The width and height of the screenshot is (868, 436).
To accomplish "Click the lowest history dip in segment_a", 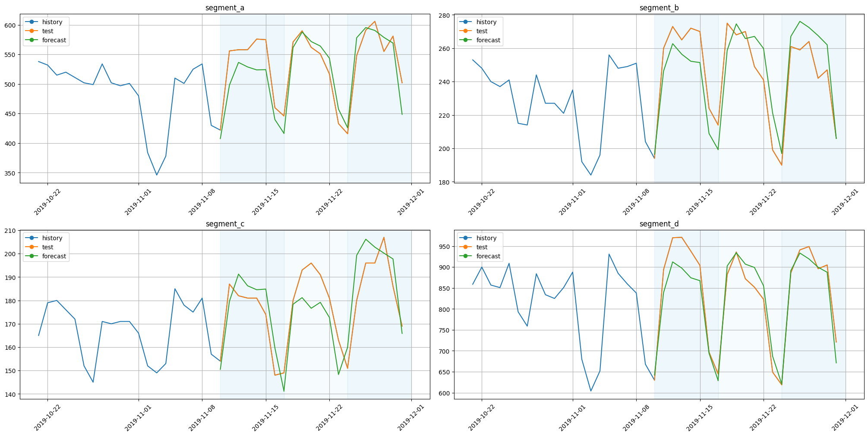I will [x=157, y=175].
